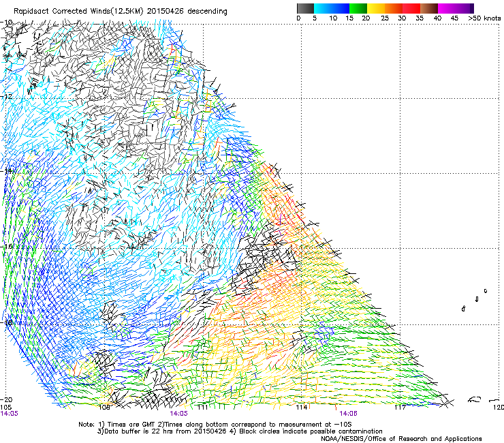Click the cyan-to-blue 5–15 knots legend segment
This screenshot has height=443, width=504.
pos(332,8)
